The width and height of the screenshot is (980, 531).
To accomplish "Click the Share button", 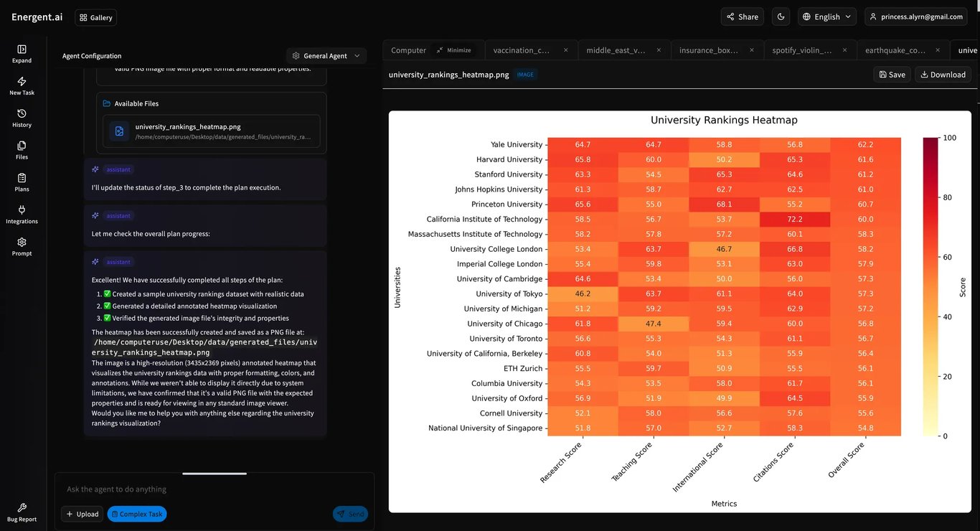I will [x=742, y=17].
